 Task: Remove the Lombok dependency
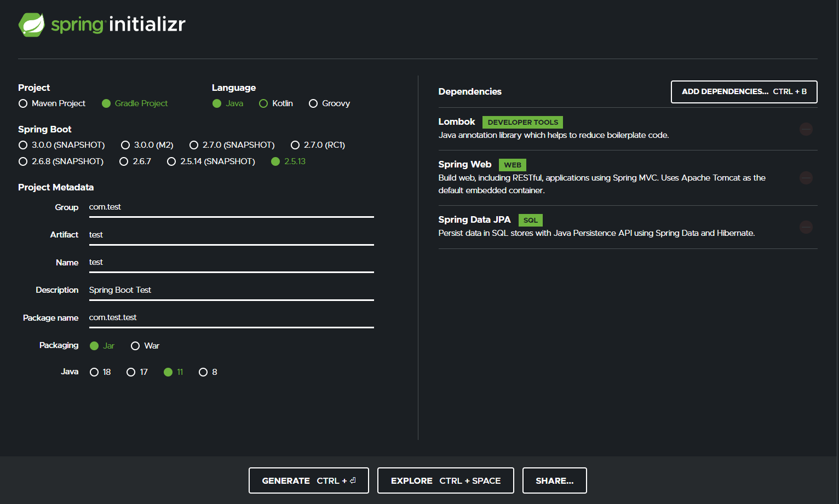coord(806,129)
